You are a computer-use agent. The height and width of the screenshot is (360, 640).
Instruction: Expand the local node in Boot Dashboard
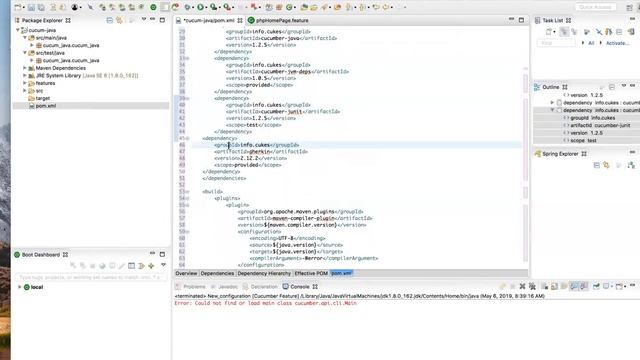click(19, 287)
